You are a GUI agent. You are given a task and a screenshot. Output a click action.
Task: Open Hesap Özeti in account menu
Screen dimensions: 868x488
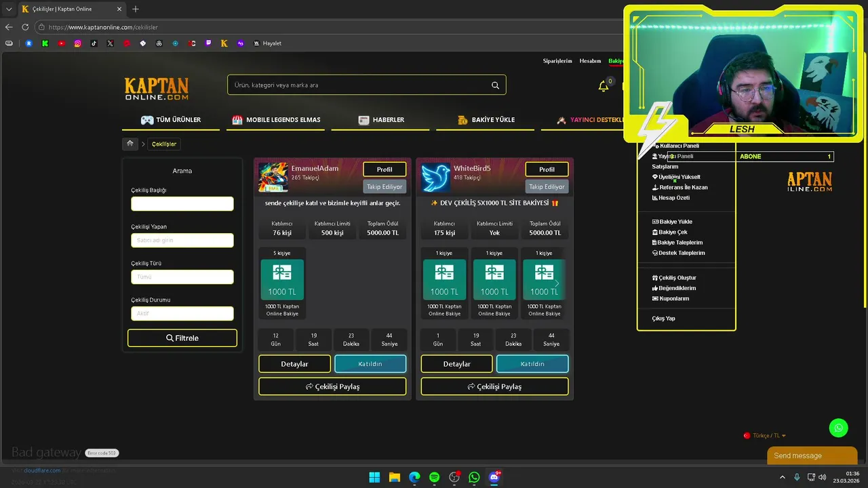pyautogui.click(x=671, y=198)
